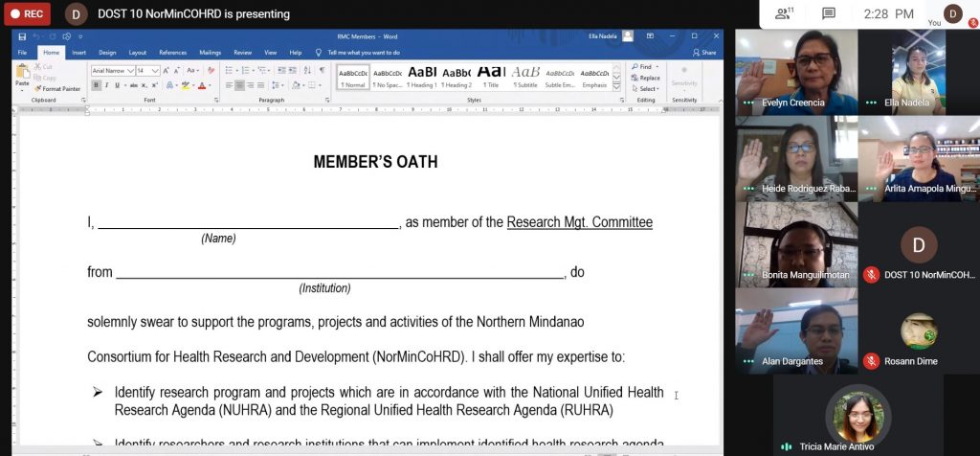The height and width of the screenshot is (456, 980).
Task: Click the Share button in Word
Action: (704, 53)
